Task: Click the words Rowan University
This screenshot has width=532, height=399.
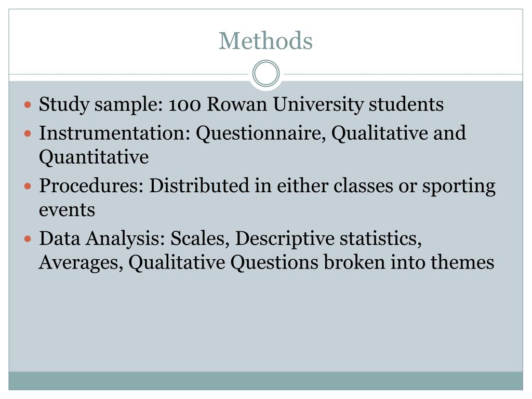Action: [x=285, y=104]
